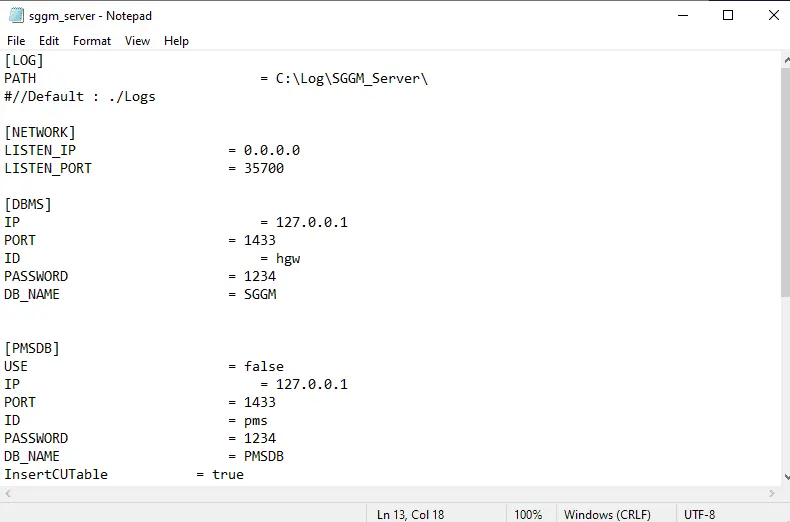This screenshot has width=790, height=522.
Task: Click the 0.0.0.0 listen IP value
Action: click(272, 151)
